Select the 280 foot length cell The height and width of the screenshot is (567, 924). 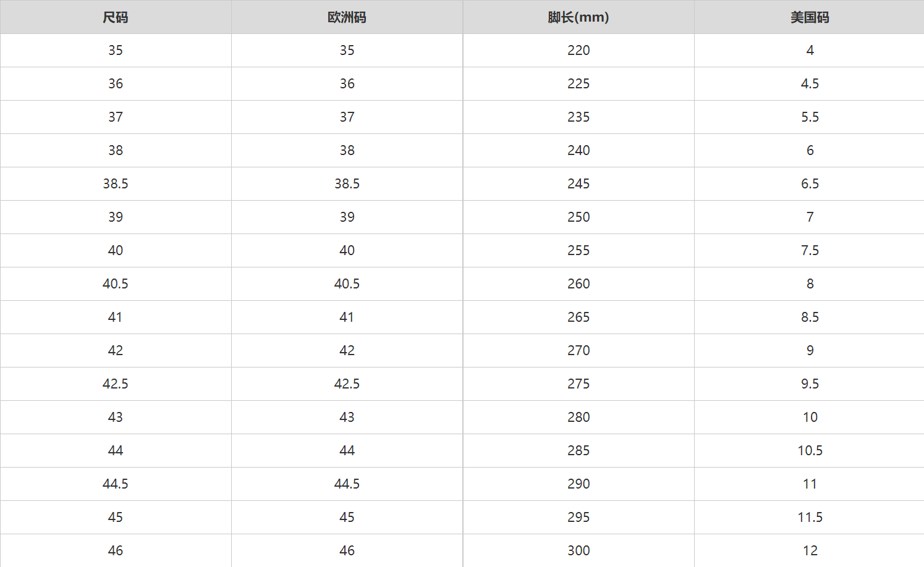[x=579, y=418]
